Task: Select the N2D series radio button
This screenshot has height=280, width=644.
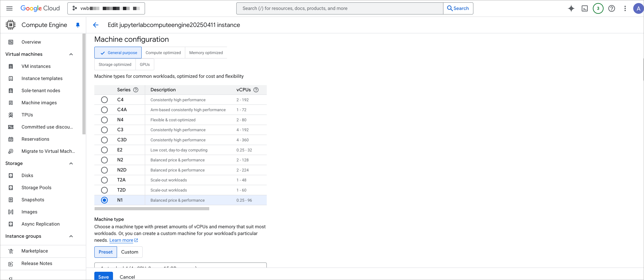Action: point(104,170)
